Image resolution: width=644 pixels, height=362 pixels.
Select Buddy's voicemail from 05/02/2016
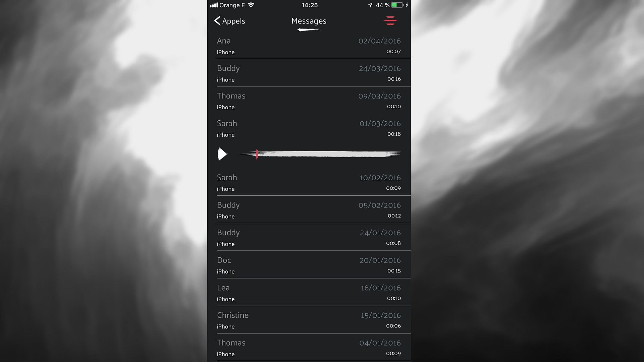coord(309,210)
